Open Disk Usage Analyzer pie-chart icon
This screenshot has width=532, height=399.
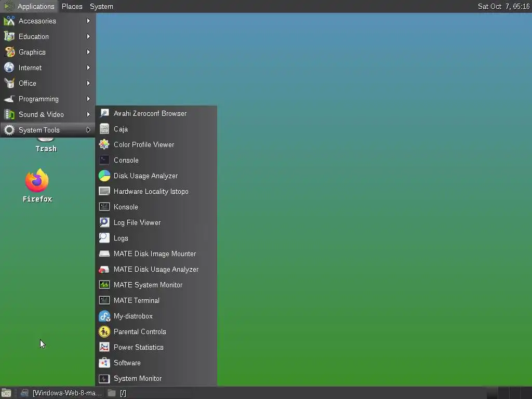(x=104, y=176)
